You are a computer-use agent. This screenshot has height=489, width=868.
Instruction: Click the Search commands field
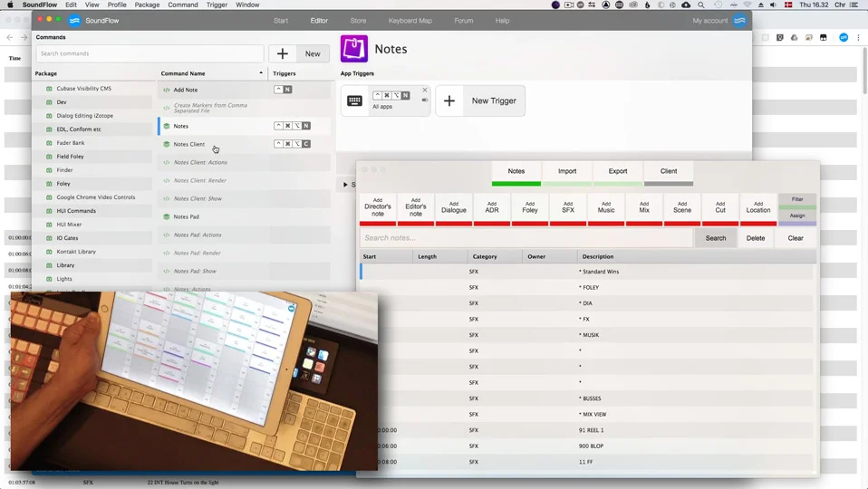pyautogui.click(x=149, y=53)
